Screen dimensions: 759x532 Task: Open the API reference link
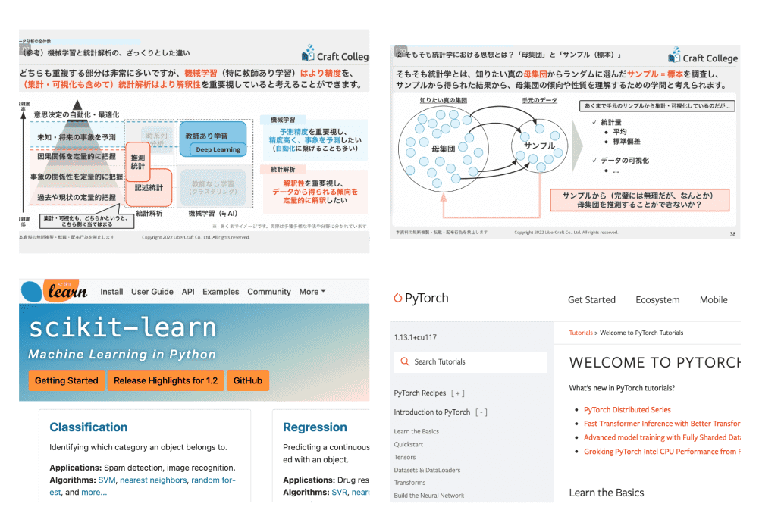pyautogui.click(x=188, y=292)
